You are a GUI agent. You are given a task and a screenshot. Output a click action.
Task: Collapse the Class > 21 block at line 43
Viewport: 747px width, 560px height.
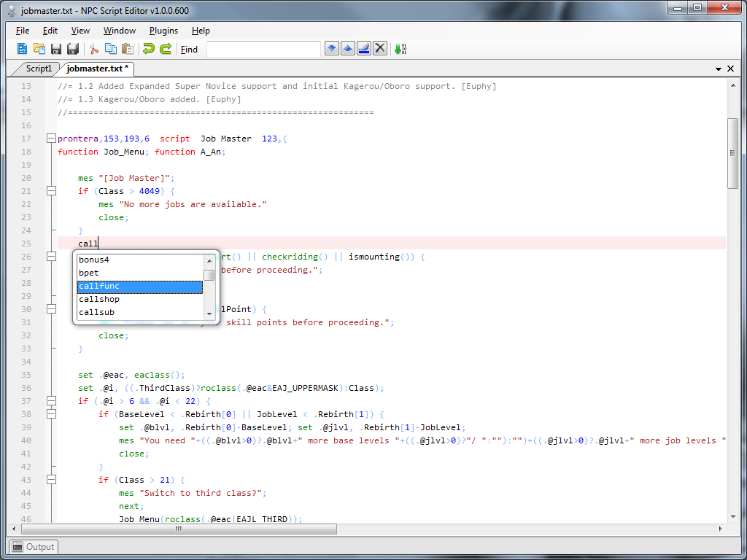[x=52, y=480]
